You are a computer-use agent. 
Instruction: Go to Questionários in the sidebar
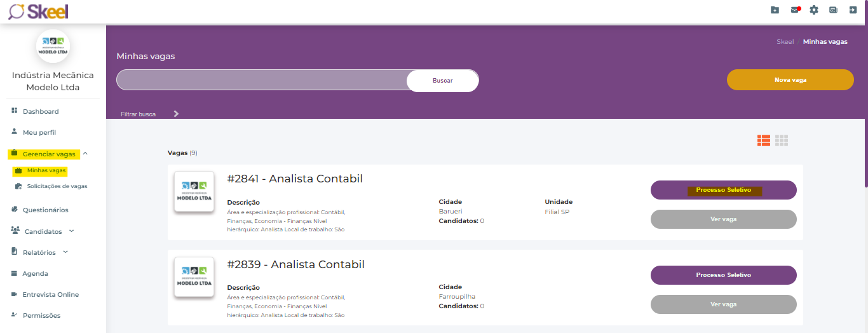45,210
